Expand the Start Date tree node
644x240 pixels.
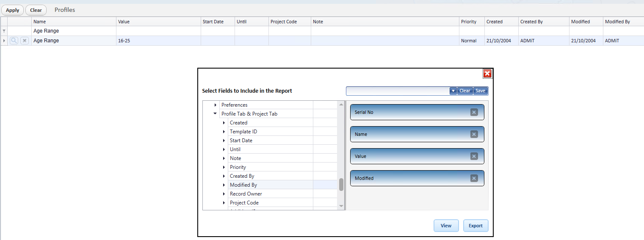click(x=224, y=141)
